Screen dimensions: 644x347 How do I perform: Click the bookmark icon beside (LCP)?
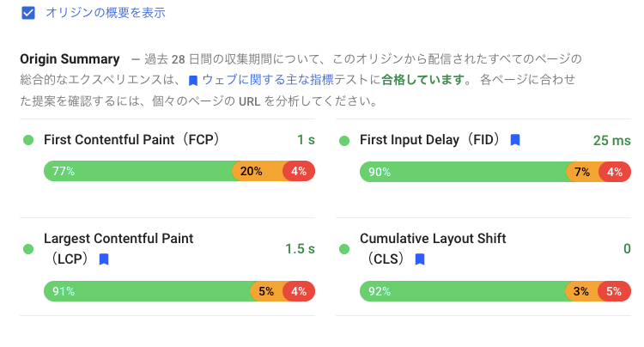pyautogui.click(x=104, y=259)
